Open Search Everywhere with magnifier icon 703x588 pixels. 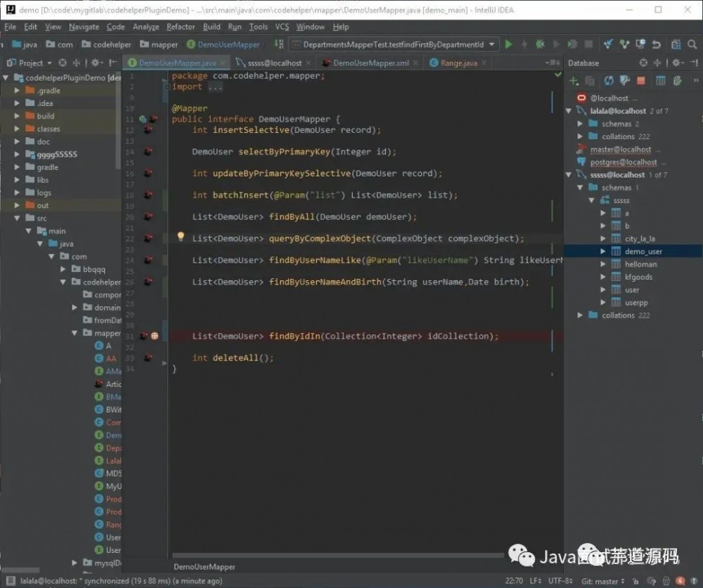pyautogui.click(x=692, y=44)
